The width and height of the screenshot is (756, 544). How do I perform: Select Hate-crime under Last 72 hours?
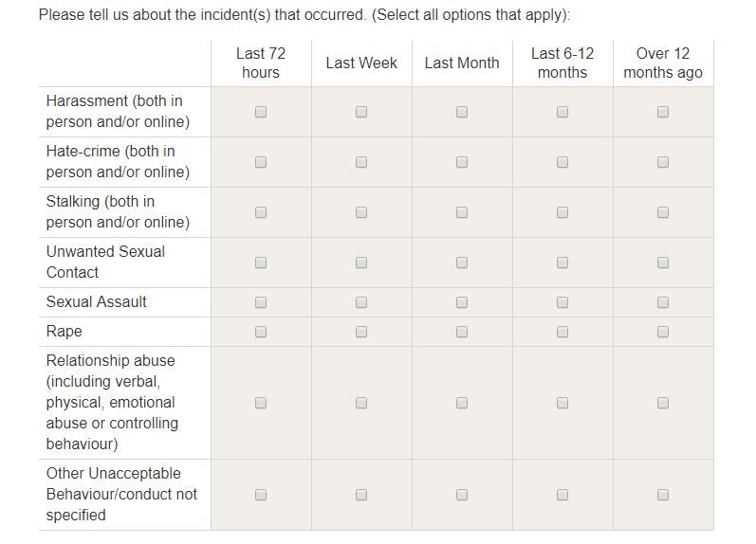click(x=261, y=162)
